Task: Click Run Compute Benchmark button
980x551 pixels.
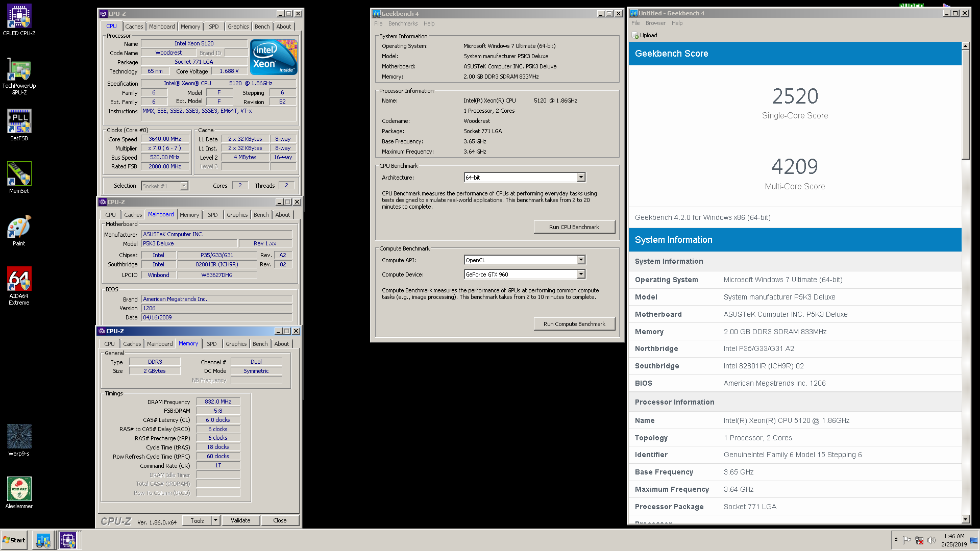Action: coord(574,324)
